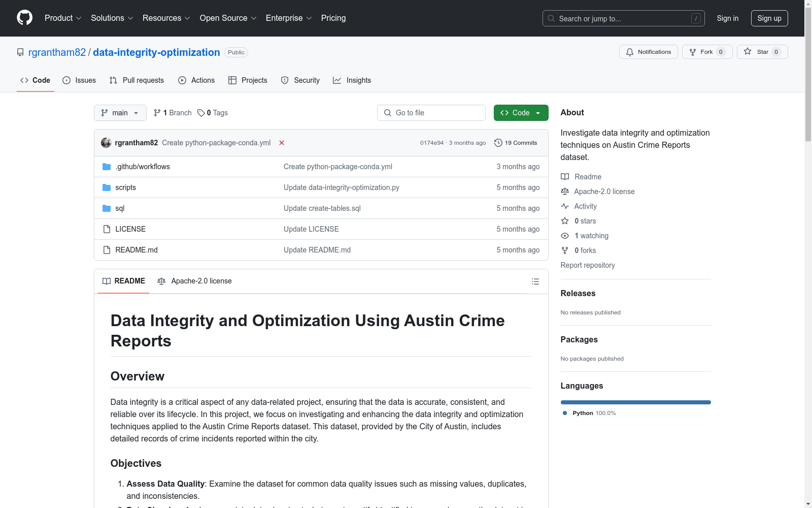The image size is (812, 508).
Task: Click the failed status X icon
Action: tap(282, 143)
